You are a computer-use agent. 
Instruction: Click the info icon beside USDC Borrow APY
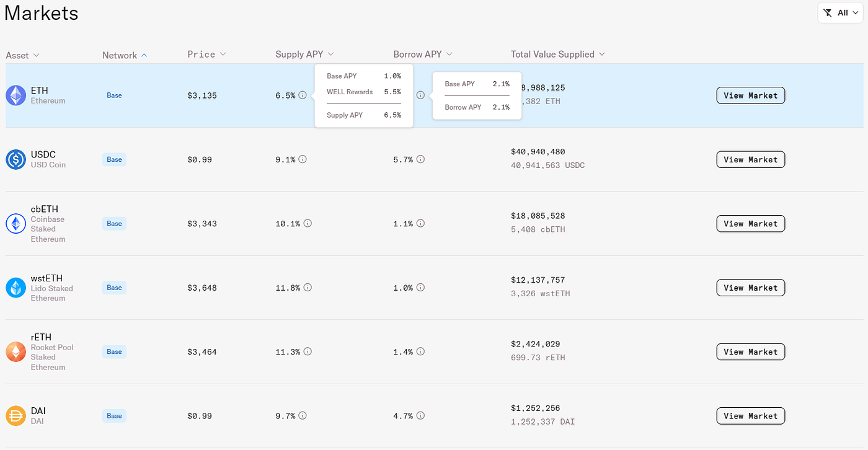420,159
